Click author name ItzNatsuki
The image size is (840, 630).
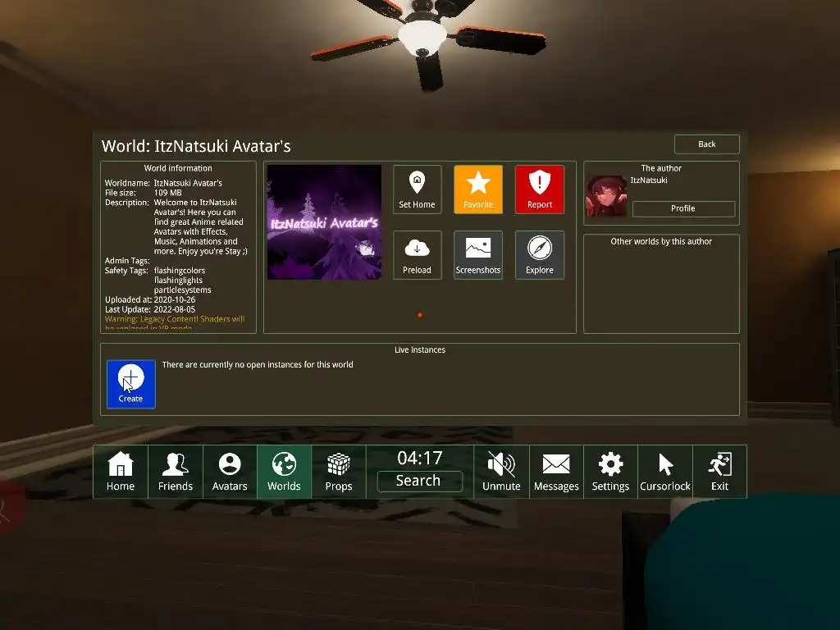point(649,180)
